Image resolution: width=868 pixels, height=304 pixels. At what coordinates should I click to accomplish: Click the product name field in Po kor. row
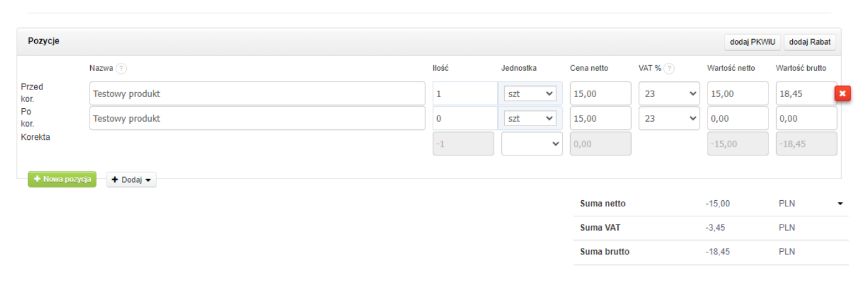[x=257, y=118]
